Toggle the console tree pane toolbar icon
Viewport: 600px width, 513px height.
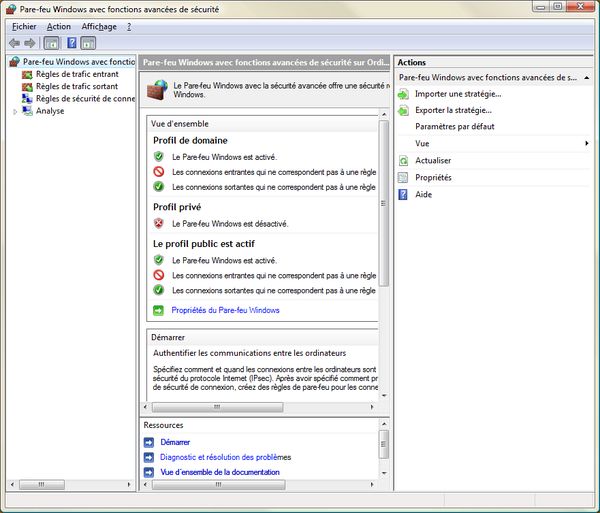click(x=51, y=43)
